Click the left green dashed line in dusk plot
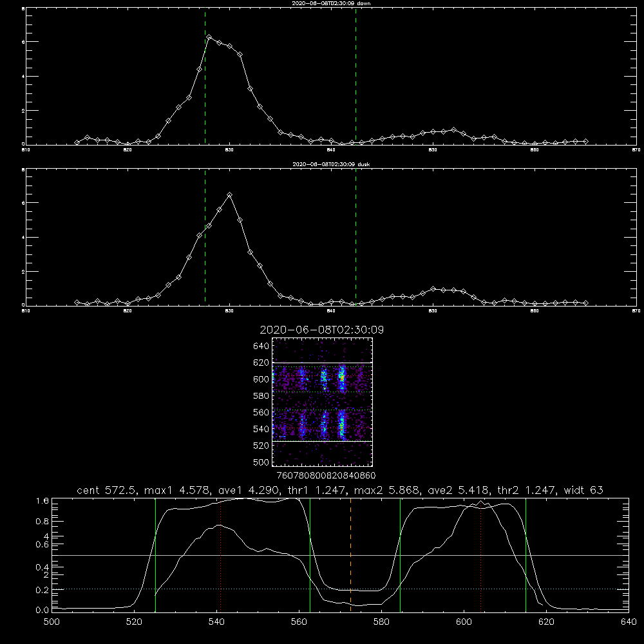 pos(205,237)
